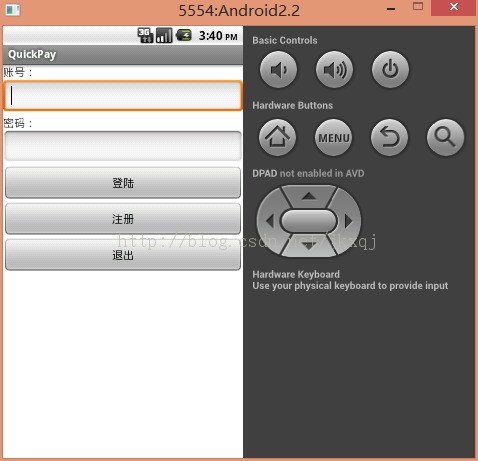478x461 pixels.
Task: Click the emulator window icon in title bar
Action: tap(13, 10)
